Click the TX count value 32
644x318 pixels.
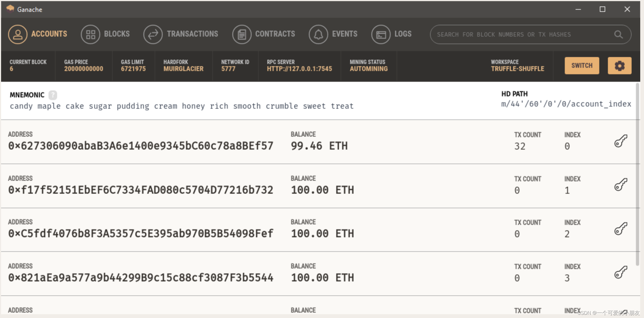[x=520, y=146]
